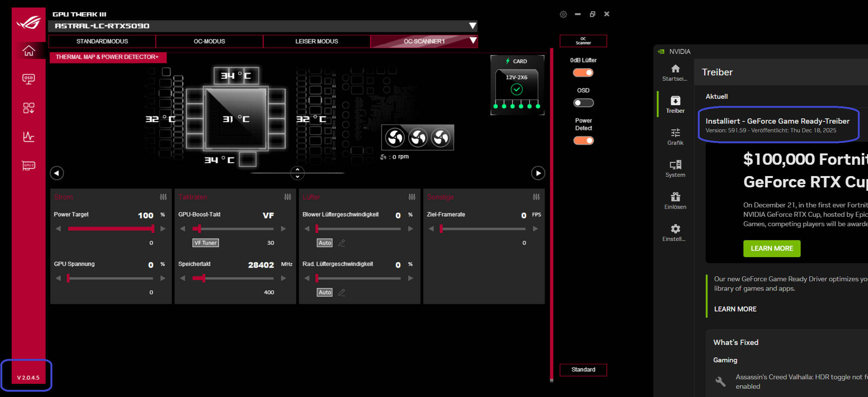
Task: Toggle Auto for Blower Lüftergeschwindigkeit
Action: (x=325, y=243)
